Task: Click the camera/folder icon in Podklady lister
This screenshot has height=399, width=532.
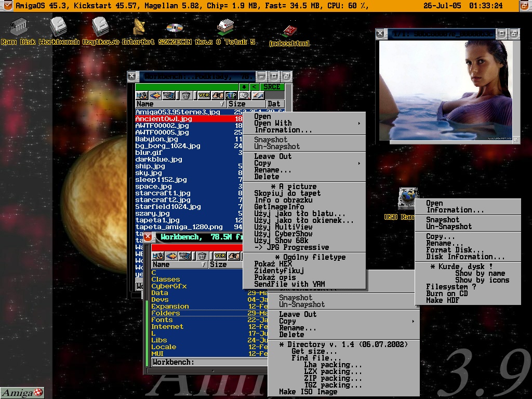Action: (169, 96)
